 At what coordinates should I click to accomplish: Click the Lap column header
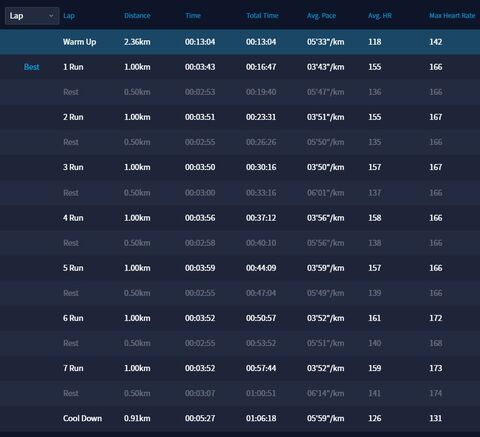pyautogui.click(x=69, y=16)
